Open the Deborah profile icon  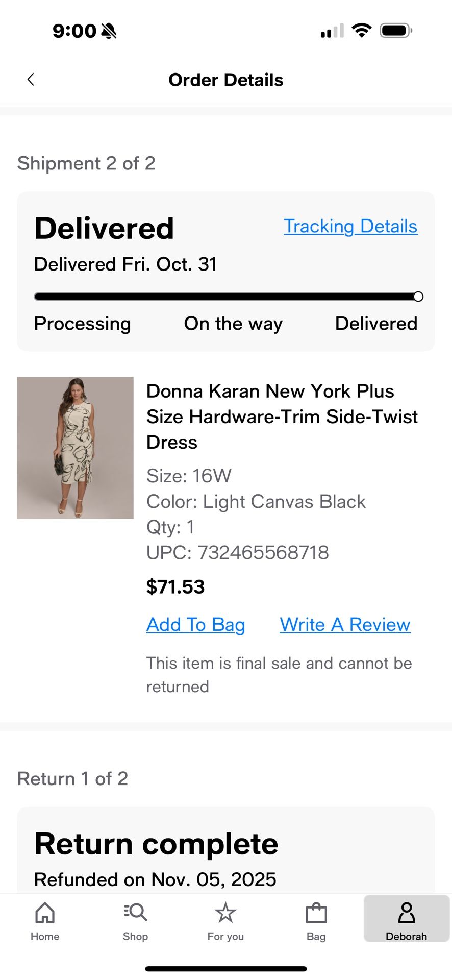tap(407, 913)
